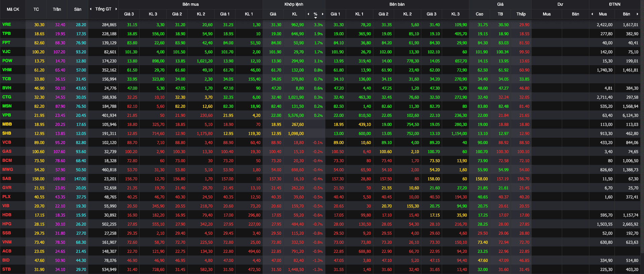Click the ĐTNN Bán column header
Viewport: 644px width, 274px height.
point(627,14)
